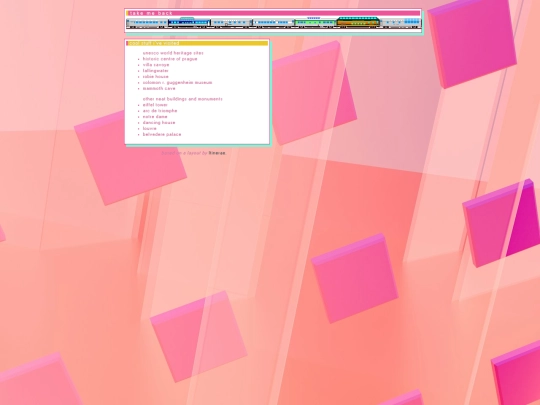The width and height of the screenshot is (540, 405).
Task: Click the 'mammoth cave' list item
Action: click(x=159, y=89)
